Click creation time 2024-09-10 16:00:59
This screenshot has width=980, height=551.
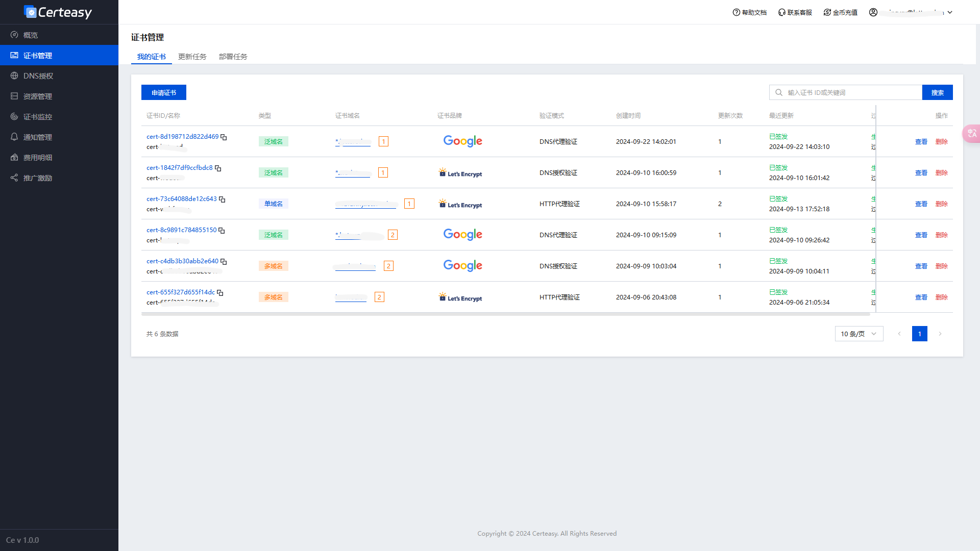tap(646, 173)
